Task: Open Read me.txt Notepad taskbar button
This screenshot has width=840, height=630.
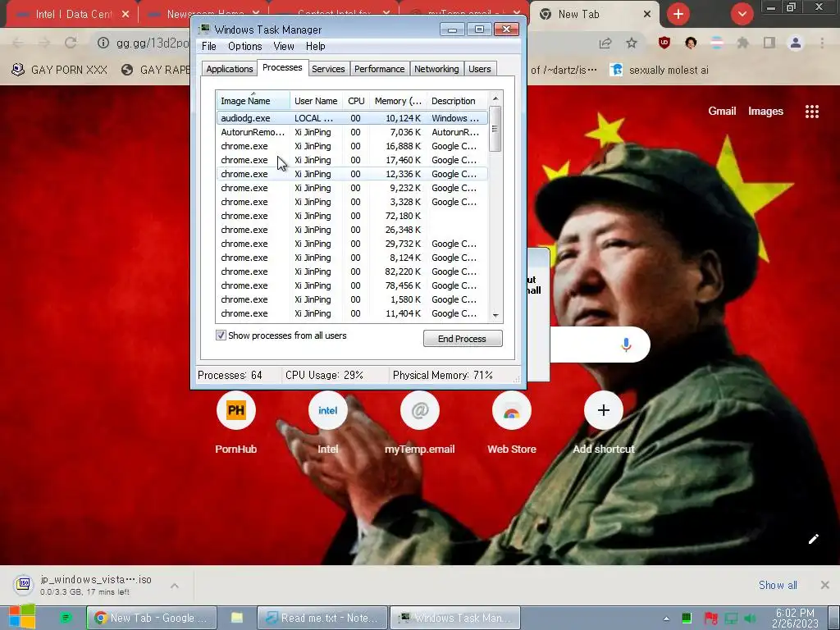Action: tap(322, 618)
